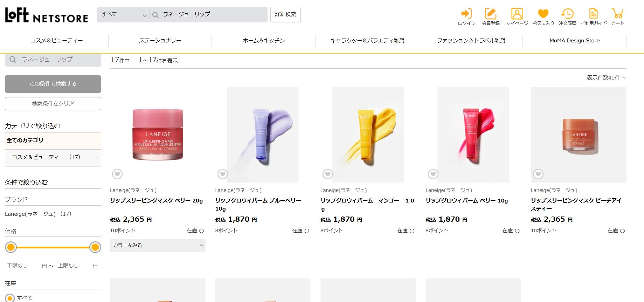Open the リップグロウィバーム ブルーベリー 10g title link
Viewport: 644px width, 302px height.
tap(258, 205)
